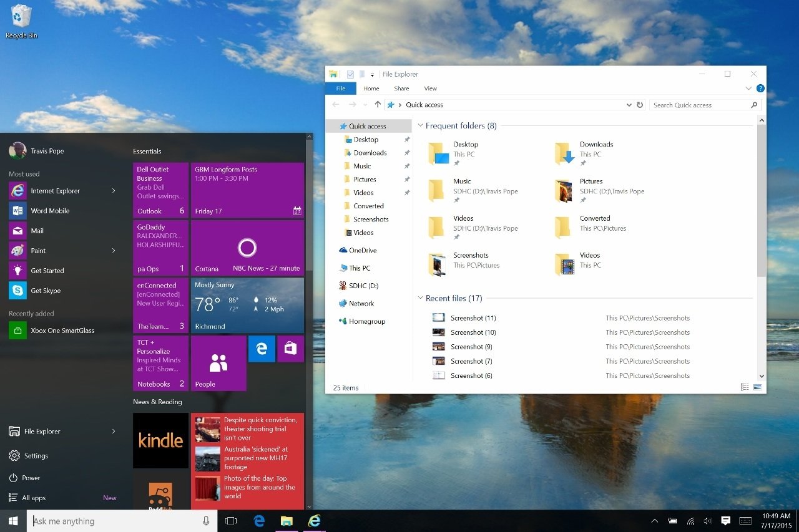The width and height of the screenshot is (799, 532).
Task: Unpin Downloads in the navigation pane
Action: 407,153
